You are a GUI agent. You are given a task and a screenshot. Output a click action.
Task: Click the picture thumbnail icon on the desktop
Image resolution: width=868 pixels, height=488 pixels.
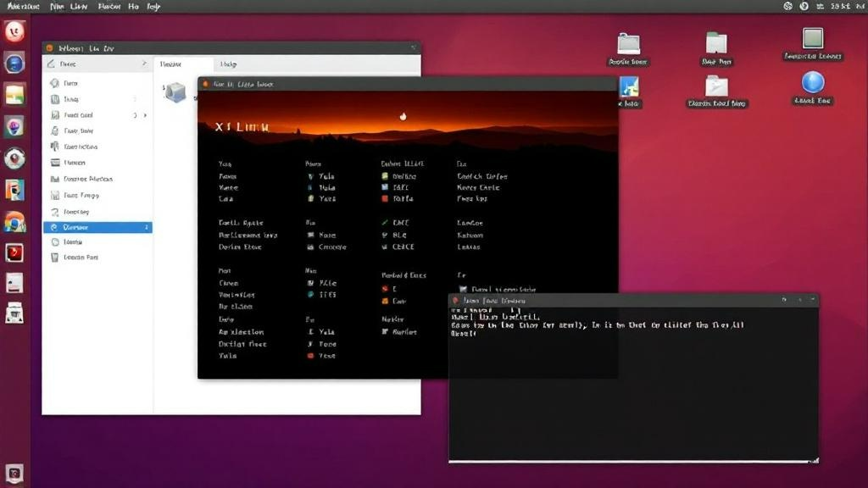(x=630, y=86)
